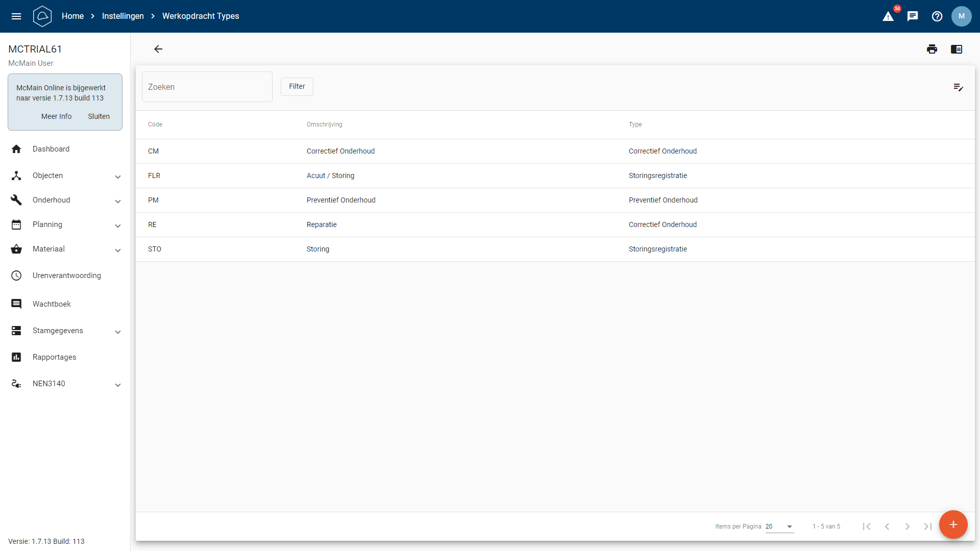Screen dimensions: 980x551
Task: Go to Rapportages in sidebar
Action: pyautogui.click(x=54, y=357)
